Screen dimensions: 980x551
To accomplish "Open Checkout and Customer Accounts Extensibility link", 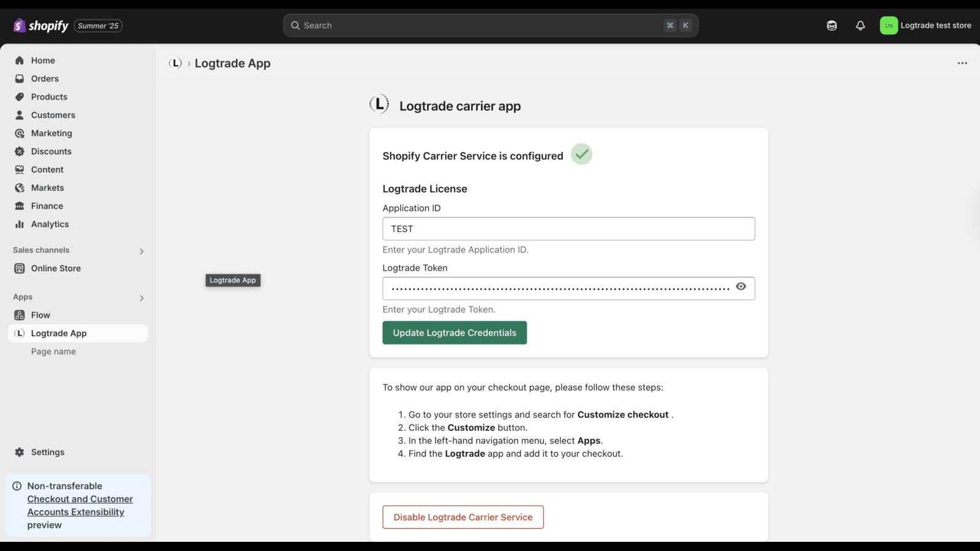I will pos(80,506).
